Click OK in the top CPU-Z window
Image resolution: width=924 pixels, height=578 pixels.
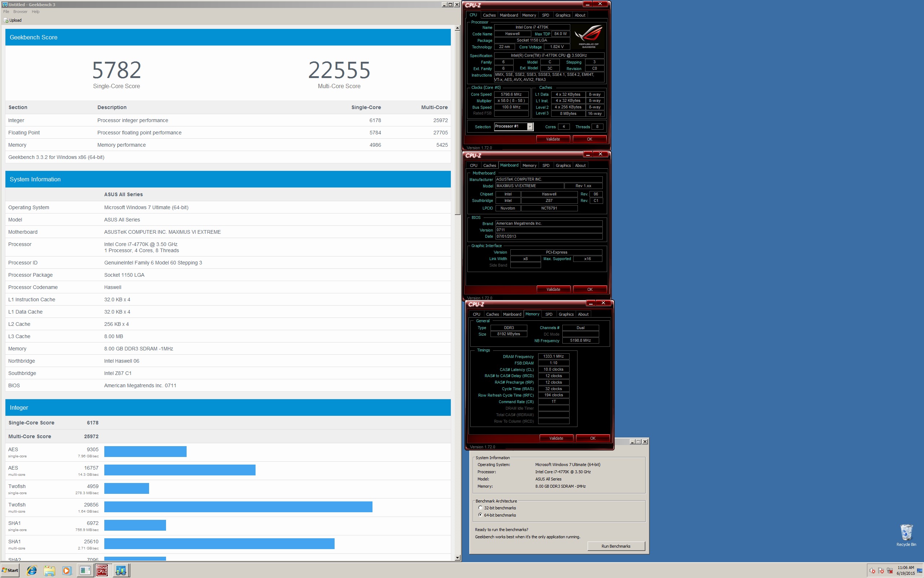589,139
